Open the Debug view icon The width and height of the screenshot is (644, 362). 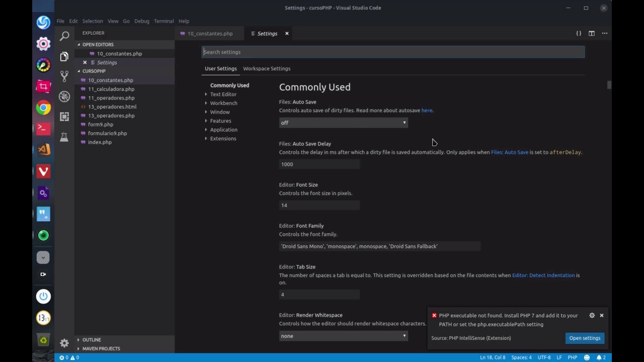[x=64, y=97]
